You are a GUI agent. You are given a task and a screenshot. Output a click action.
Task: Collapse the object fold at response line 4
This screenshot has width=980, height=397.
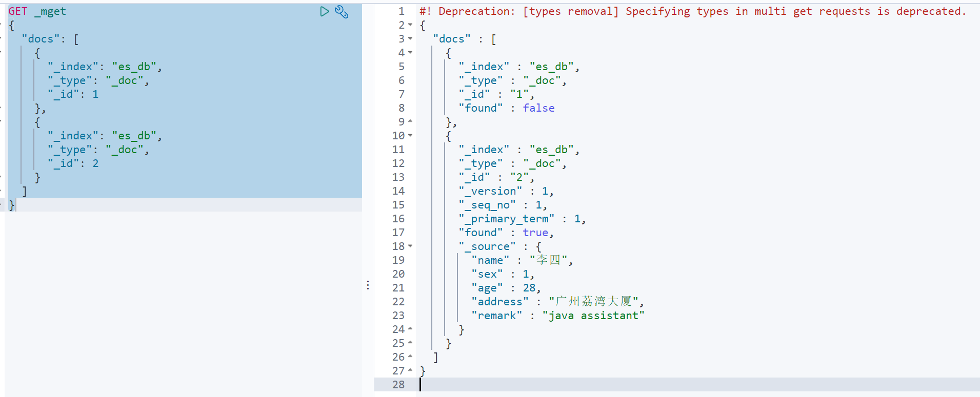pos(410,53)
